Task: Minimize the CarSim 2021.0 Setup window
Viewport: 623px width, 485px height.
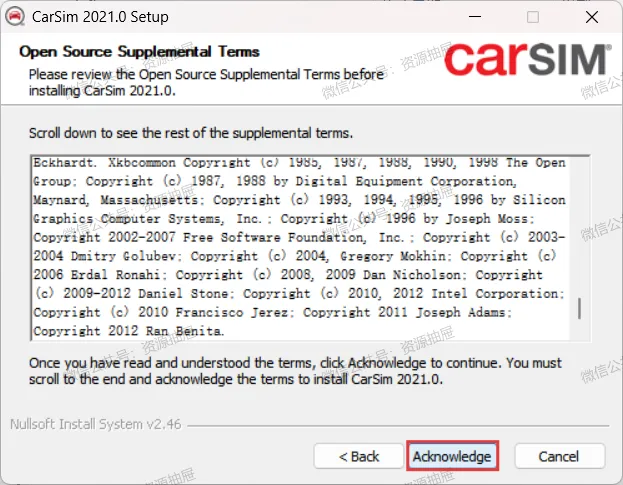Action: [x=475, y=17]
